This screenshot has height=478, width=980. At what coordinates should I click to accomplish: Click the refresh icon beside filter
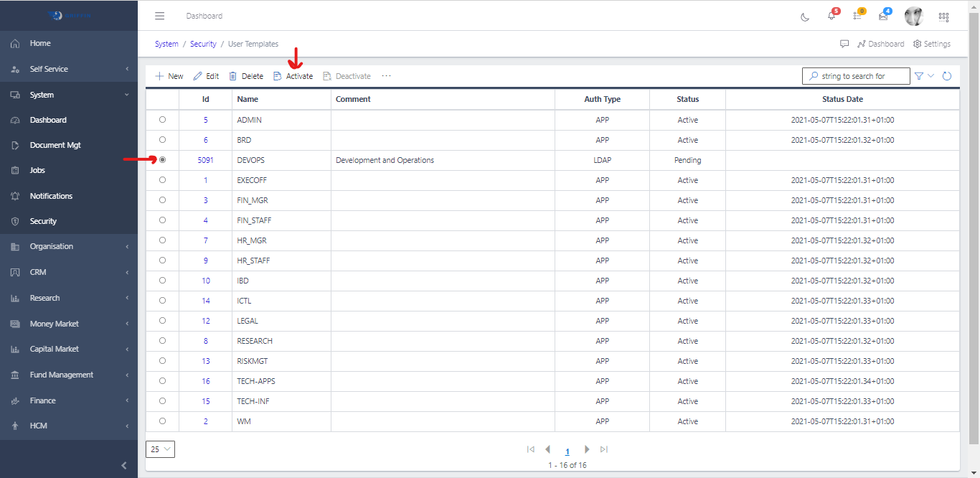pyautogui.click(x=947, y=76)
